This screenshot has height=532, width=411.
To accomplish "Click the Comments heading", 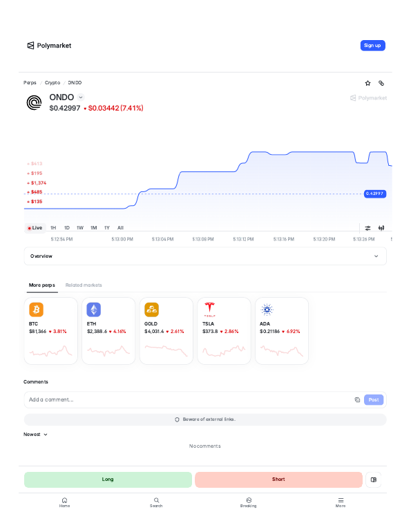I will tap(36, 382).
